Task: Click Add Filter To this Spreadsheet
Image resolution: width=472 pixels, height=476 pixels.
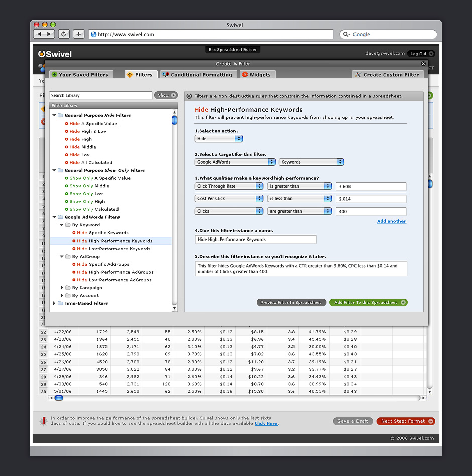Action: [368, 303]
